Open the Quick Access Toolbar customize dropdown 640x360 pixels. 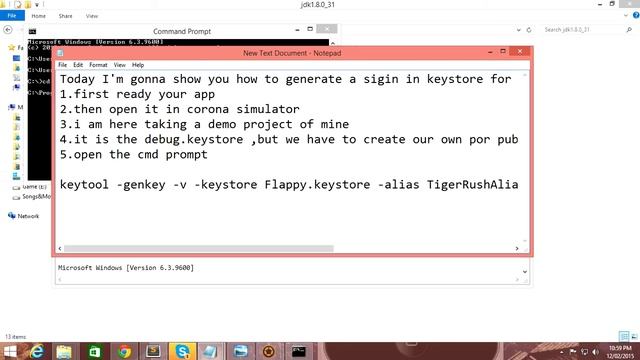tap(37, 4)
